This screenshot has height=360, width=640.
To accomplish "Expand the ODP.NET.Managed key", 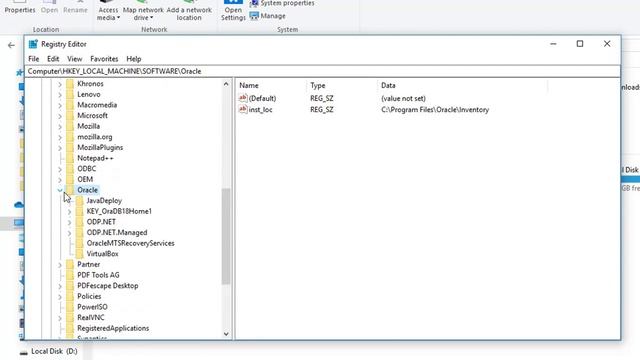I will (69, 233).
